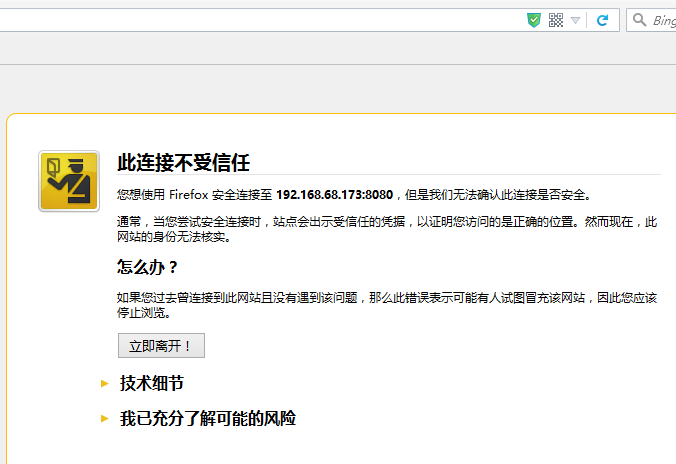Click the 怎么办？ heading
This screenshot has height=464, width=676.
coord(147,267)
